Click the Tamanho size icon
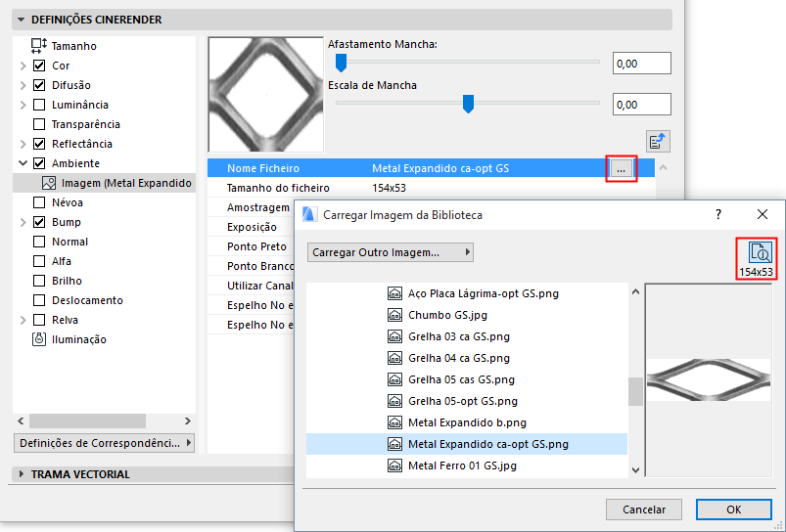This screenshot has width=786, height=532. click(39, 45)
